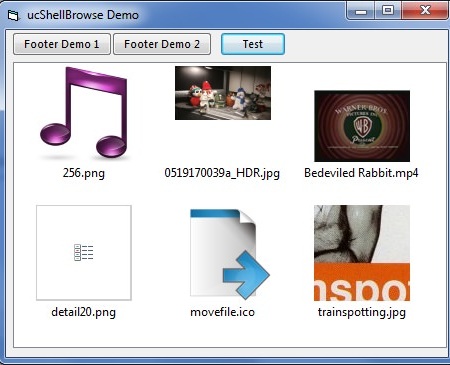The width and height of the screenshot is (450, 365).
Task: Click the trainspotting.jpg file name label
Action: click(362, 312)
